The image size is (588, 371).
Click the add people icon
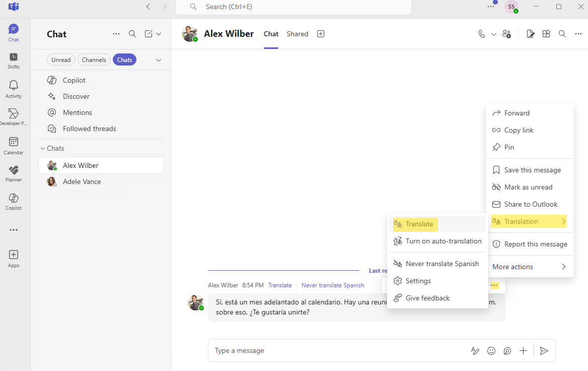(506, 34)
